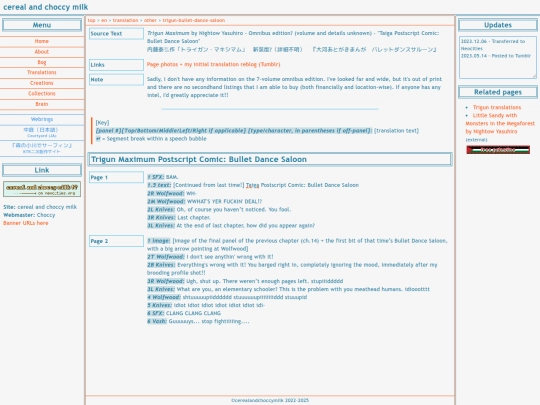This screenshot has width=540, height=405.
Task: Click inside the Updates text box
Action: 498,58
